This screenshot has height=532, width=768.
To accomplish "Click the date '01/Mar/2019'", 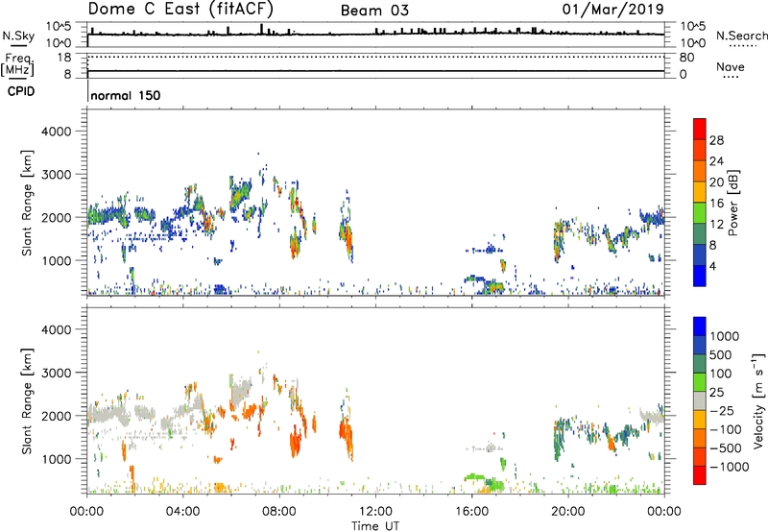I will pos(612,9).
